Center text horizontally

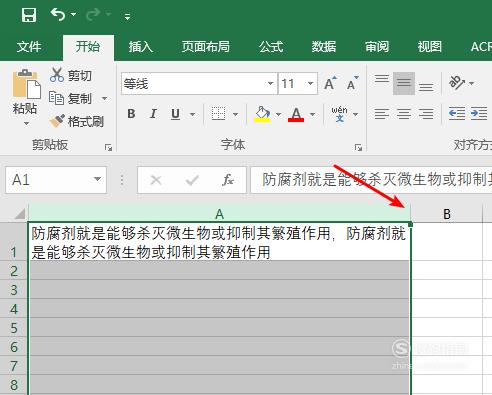pos(404,114)
